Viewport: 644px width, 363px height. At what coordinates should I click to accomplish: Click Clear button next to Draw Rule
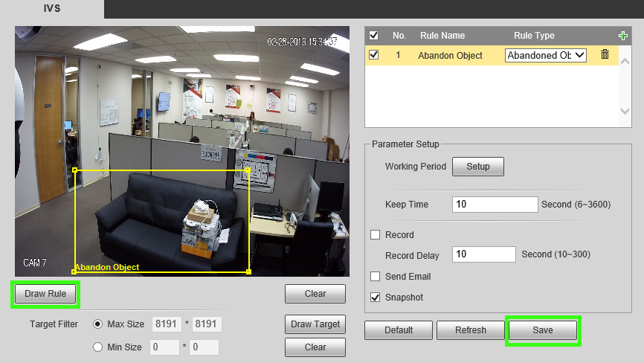coord(315,294)
